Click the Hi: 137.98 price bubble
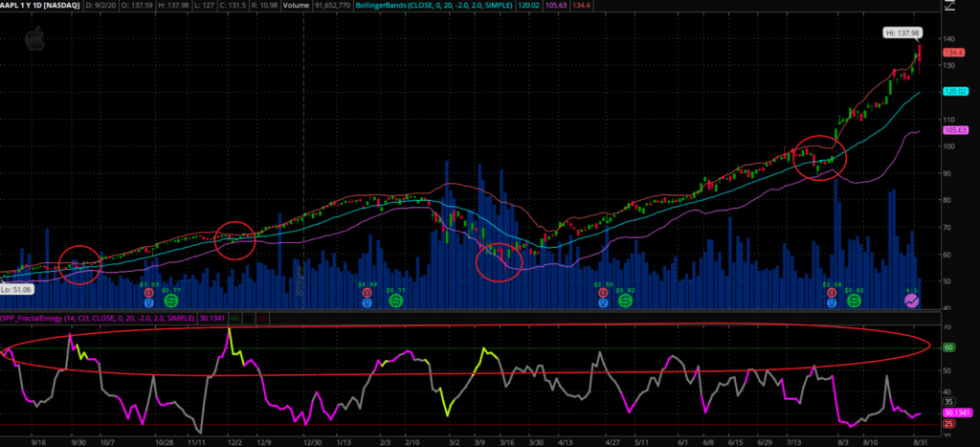Screen dimensions: 980x447 click(x=902, y=32)
